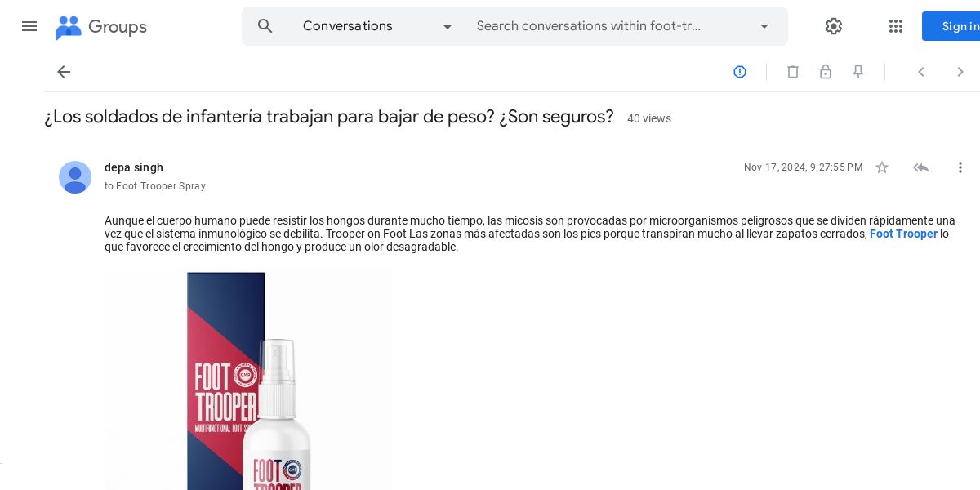Image resolution: width=980 pixels, height=490 pixels.
Task: Click the 'to Foot Trooper Spray' recipient line
Action: (x=155, y=186)
